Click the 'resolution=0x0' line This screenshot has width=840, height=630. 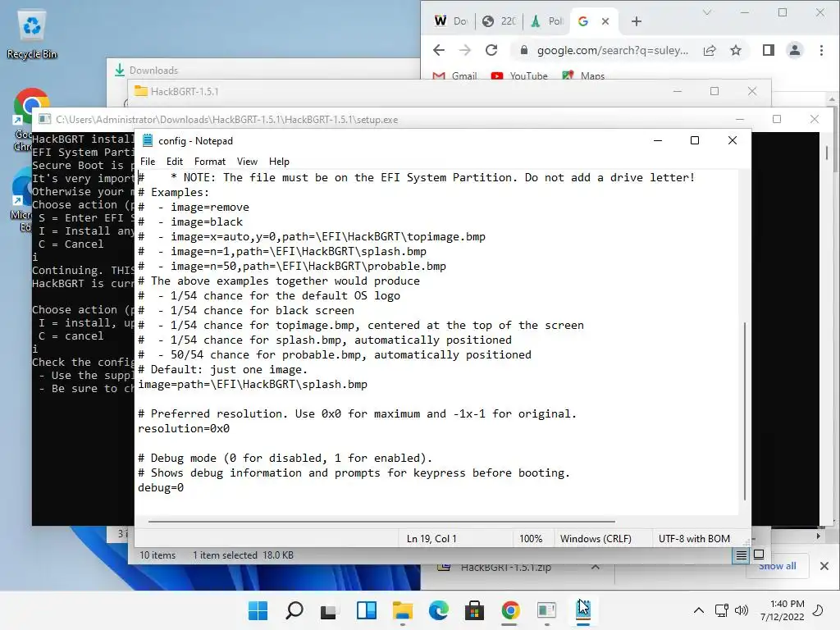click(x=184, y=428)
